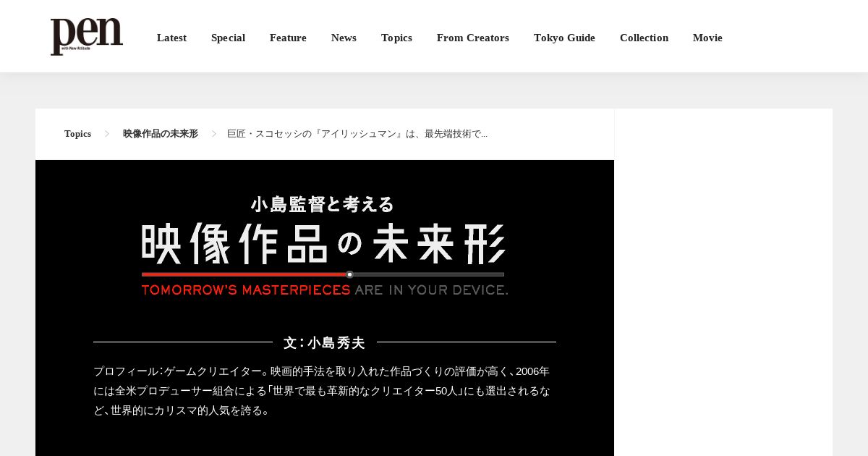
Task: Click the Pen magazine logo
Action: tap(87, 36)
